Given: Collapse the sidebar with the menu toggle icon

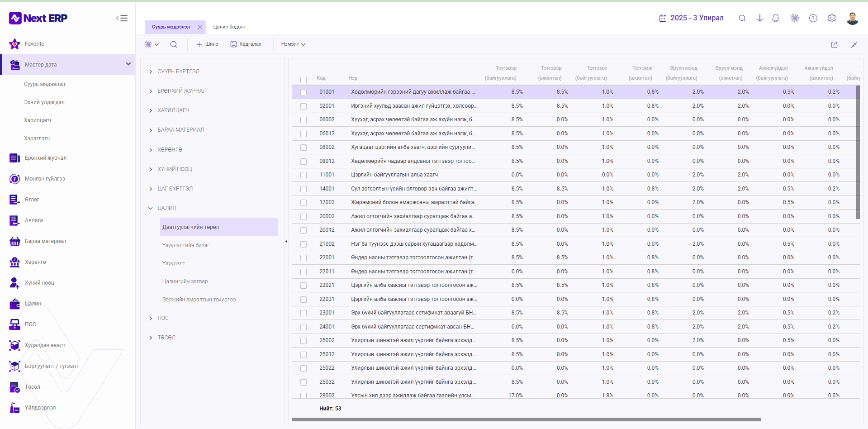Looking at the screenshot, I should pos(122,18).
